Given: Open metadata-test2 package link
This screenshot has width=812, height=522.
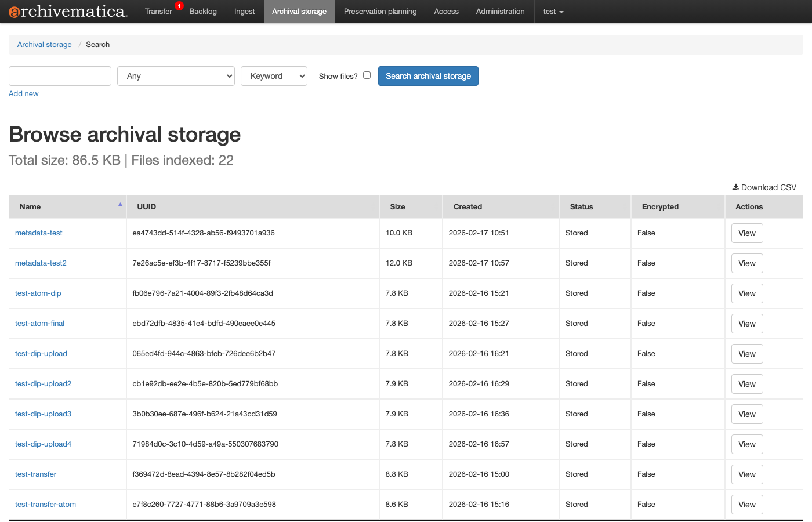Looking at the screenshot, I should click(x=41, y=263).
